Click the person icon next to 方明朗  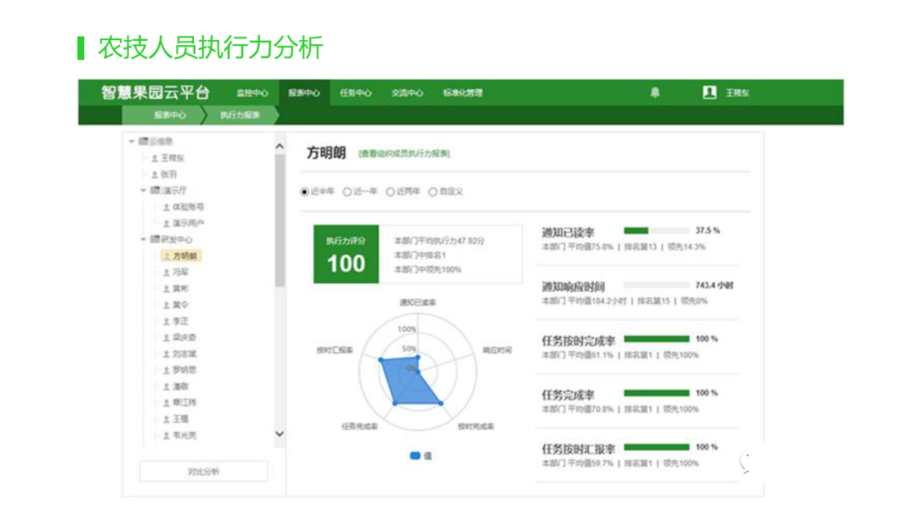(x=166, y=256)
